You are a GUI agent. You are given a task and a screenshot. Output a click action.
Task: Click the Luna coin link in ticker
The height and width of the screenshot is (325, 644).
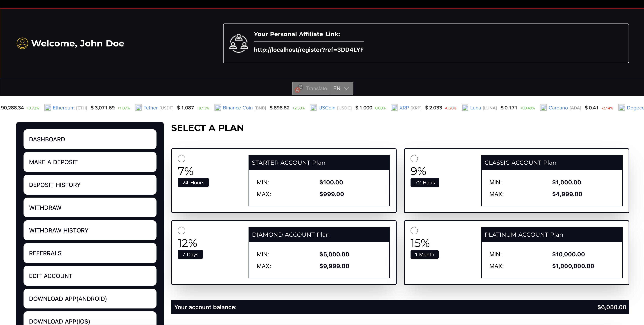(x=475, y=108)
